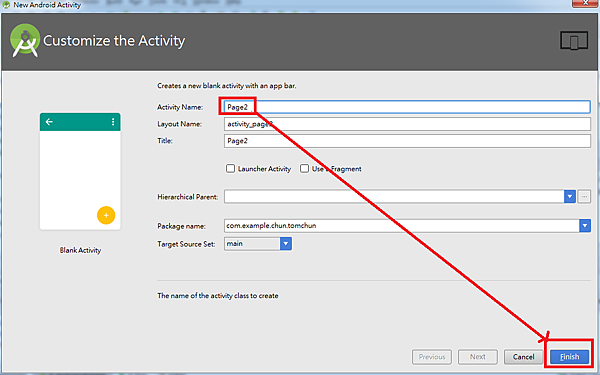This screenshot has height=375, width=600.
Task: Click the 'Title:' label
Action: pos(165,141)
